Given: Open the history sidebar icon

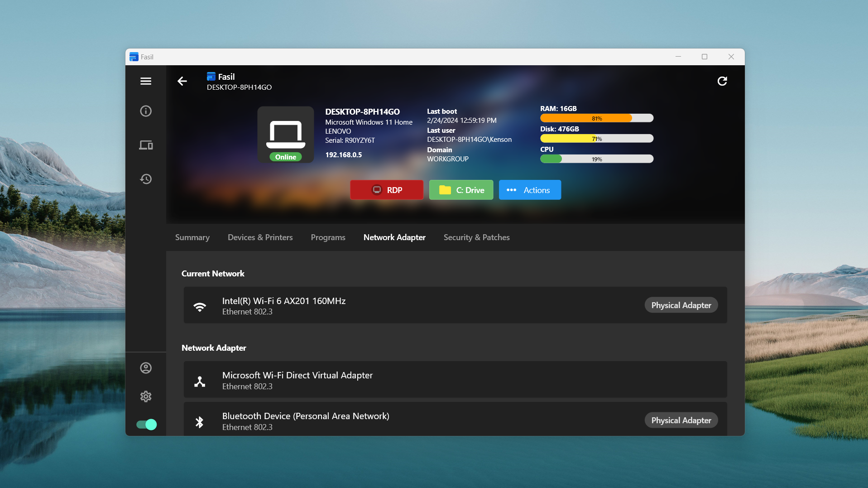Looking at the screenshot, I should 146,179.
